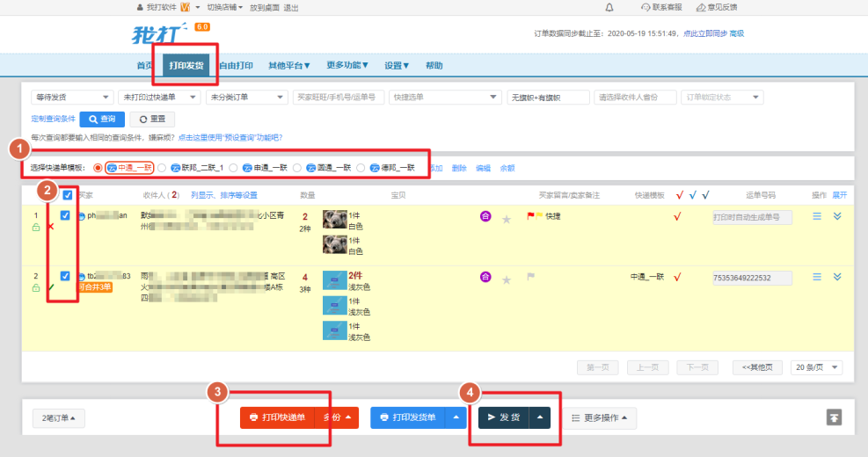Image resolution: width=868 pixels, height=457 pixels.
Task: Click the dark 发货 ship button
Action: click(x=504, y=417)
